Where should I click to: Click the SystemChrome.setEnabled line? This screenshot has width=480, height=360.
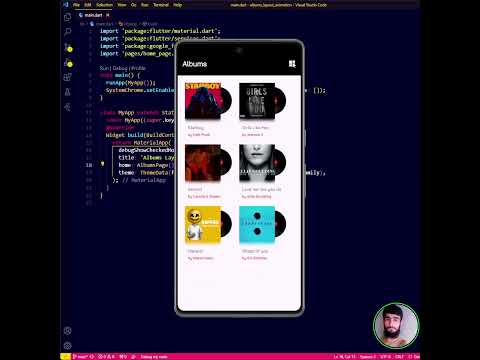140,90
